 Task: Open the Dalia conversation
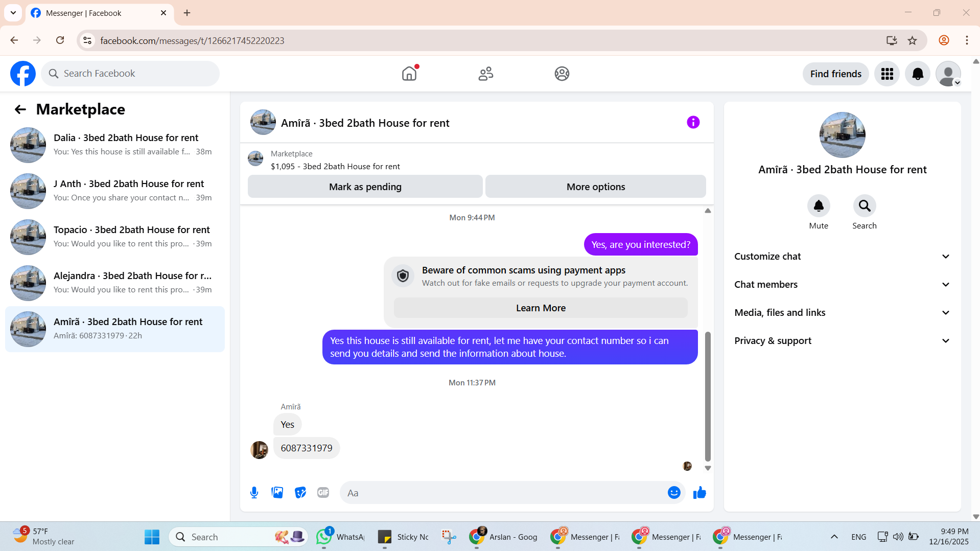[115, 145]
